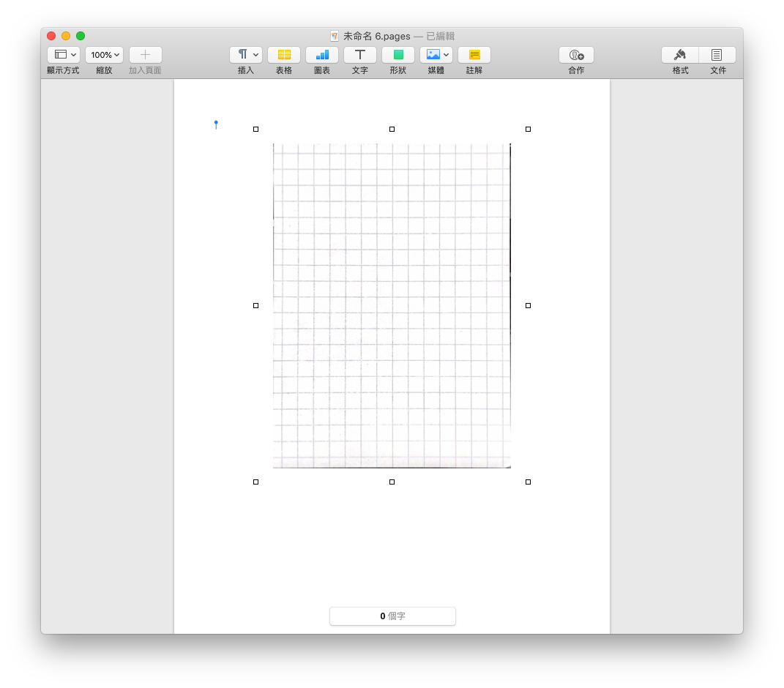Enter full screen with green button
This screenshot has height=688, width=784.
click(81, 36)
